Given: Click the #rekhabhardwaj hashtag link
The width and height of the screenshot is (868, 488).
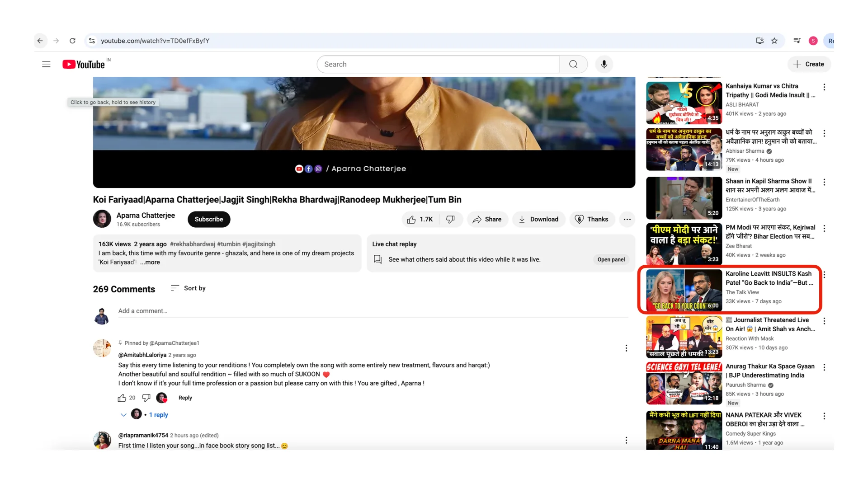Looking at the screenshot, I should click(192, 244).
